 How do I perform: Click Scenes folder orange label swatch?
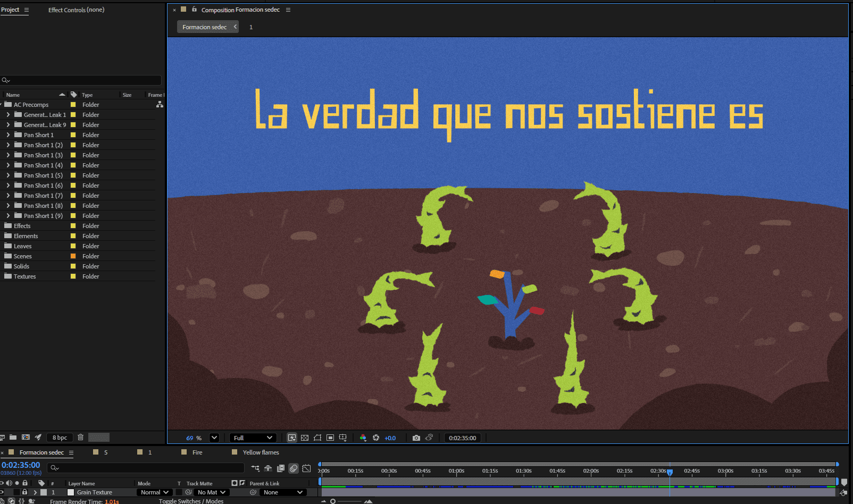[73, 256]
